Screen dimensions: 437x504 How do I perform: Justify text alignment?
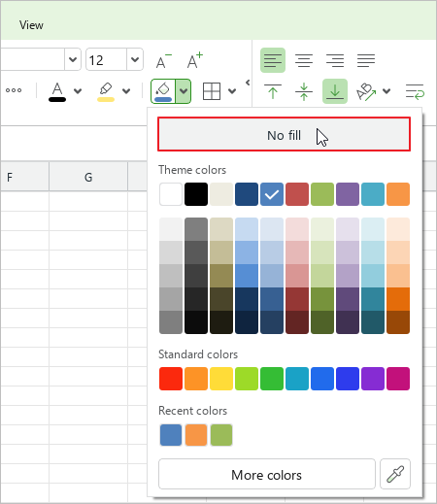tap(366, 60)
